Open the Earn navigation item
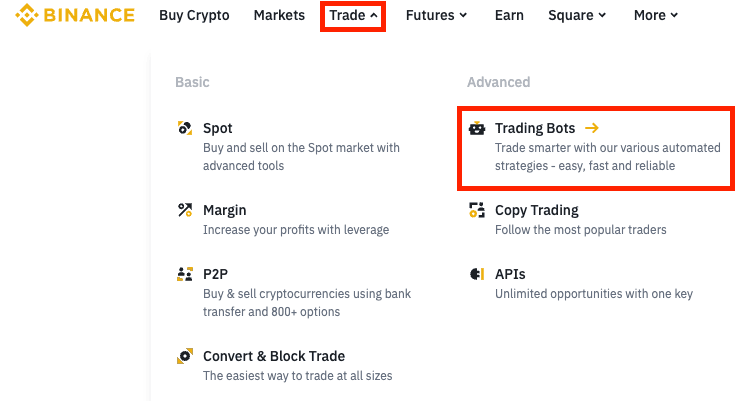The height and width of the screenshot is (401, 755). click(509, 16)
